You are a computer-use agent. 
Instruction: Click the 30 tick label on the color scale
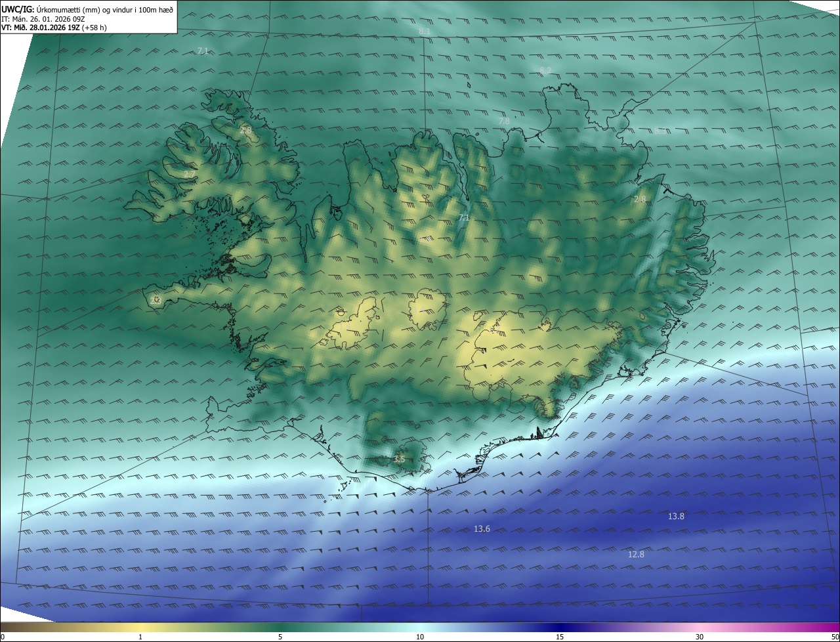[700, 637]
